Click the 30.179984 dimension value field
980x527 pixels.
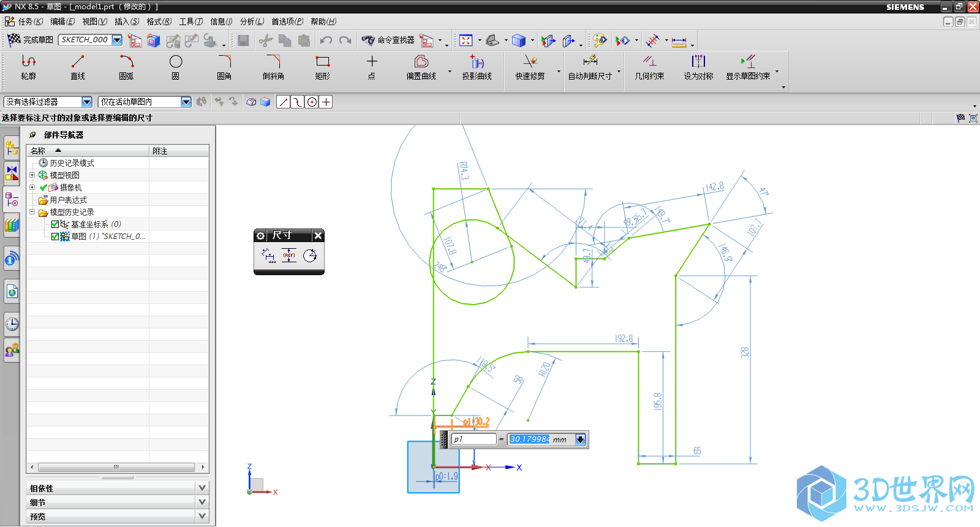pos(530,439)
